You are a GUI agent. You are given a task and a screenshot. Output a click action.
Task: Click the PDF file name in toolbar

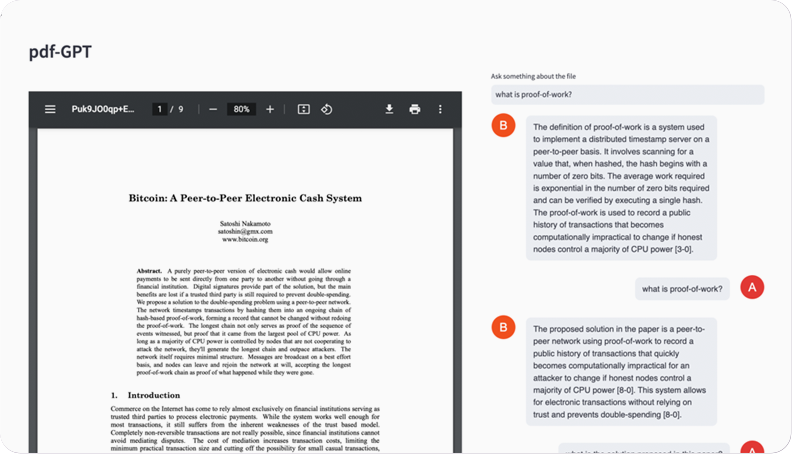point(102,109)
